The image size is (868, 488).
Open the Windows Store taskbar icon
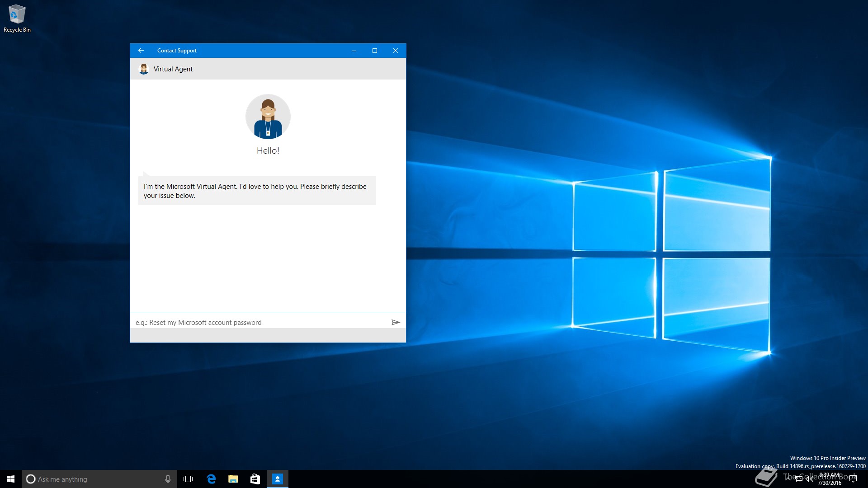[x=255, y=479]
